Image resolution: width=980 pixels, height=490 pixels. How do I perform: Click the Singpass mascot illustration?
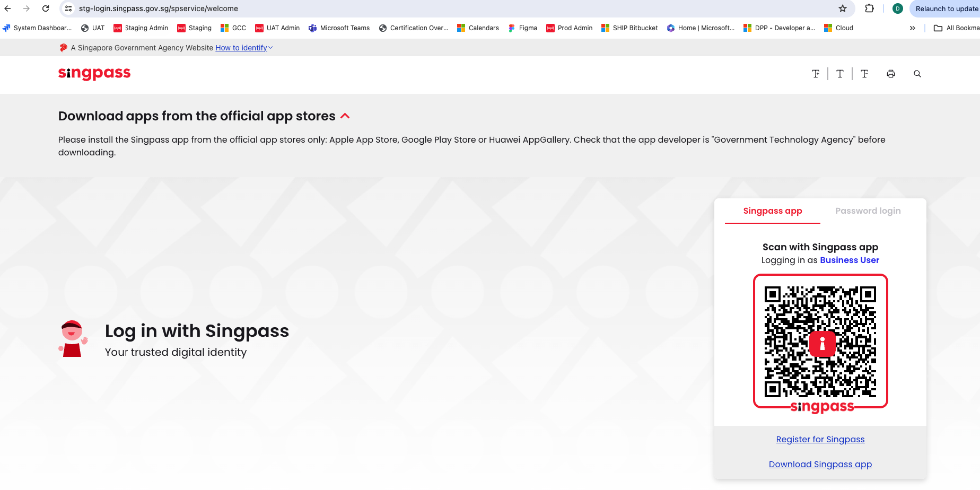(73, 339)
